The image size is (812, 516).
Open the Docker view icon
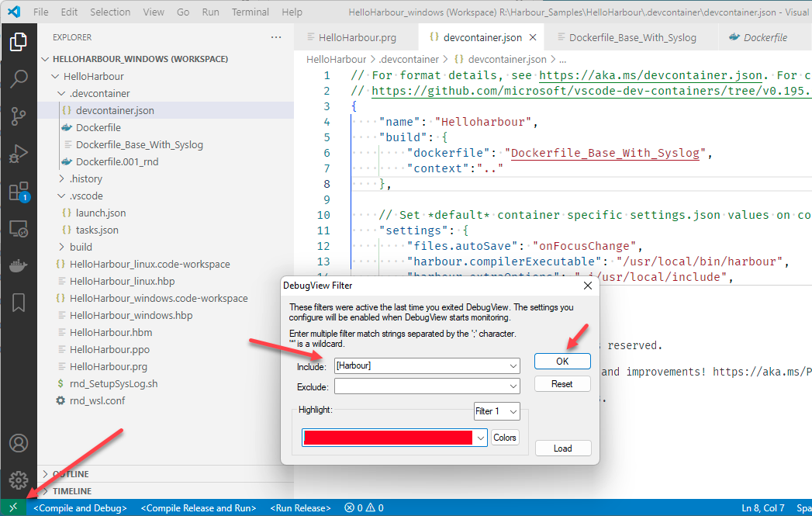[x=19, y=266]
